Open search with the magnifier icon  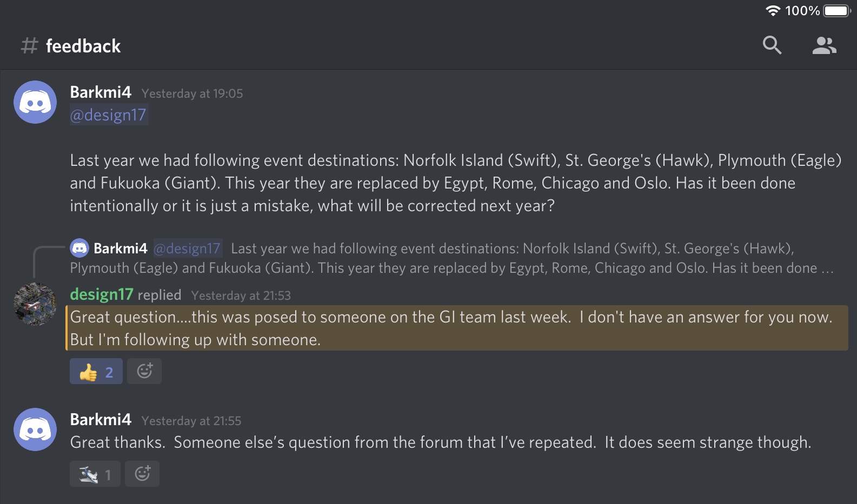772,45
